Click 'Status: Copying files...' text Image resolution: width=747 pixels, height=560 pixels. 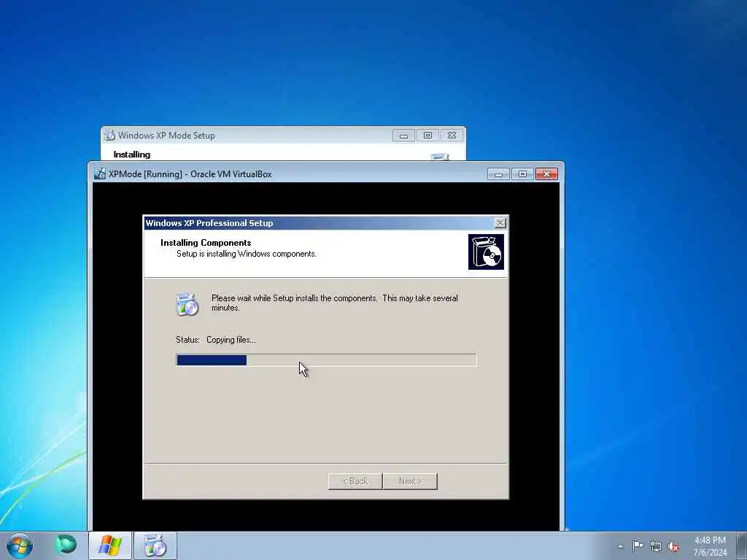pyautogui.click(x=216, y=340)
